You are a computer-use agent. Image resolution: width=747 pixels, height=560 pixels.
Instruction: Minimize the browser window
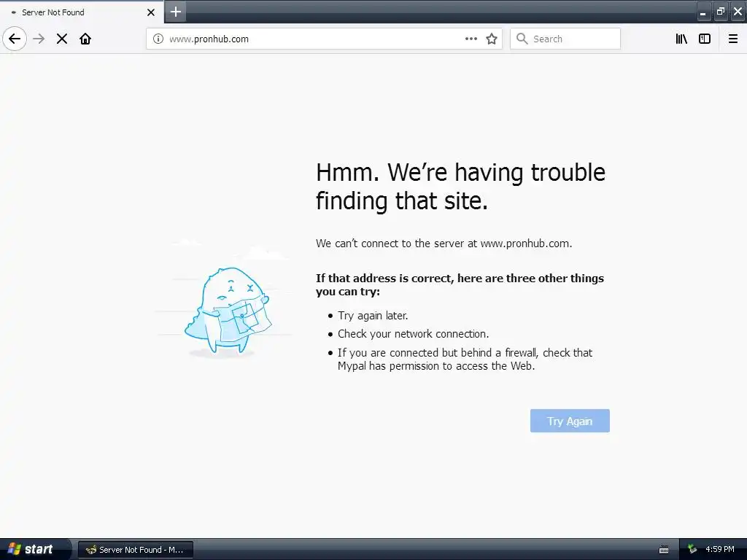pyautogui.click(x=703, y=12)
